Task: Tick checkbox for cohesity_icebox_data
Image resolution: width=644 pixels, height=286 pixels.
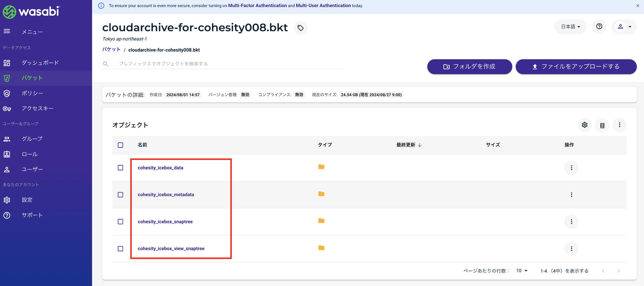Action: 121,168
